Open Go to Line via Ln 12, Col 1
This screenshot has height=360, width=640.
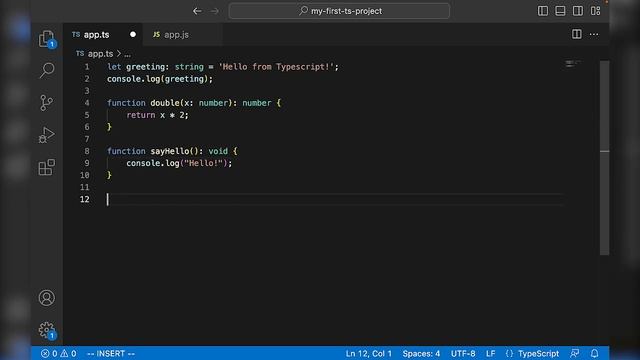369,353
